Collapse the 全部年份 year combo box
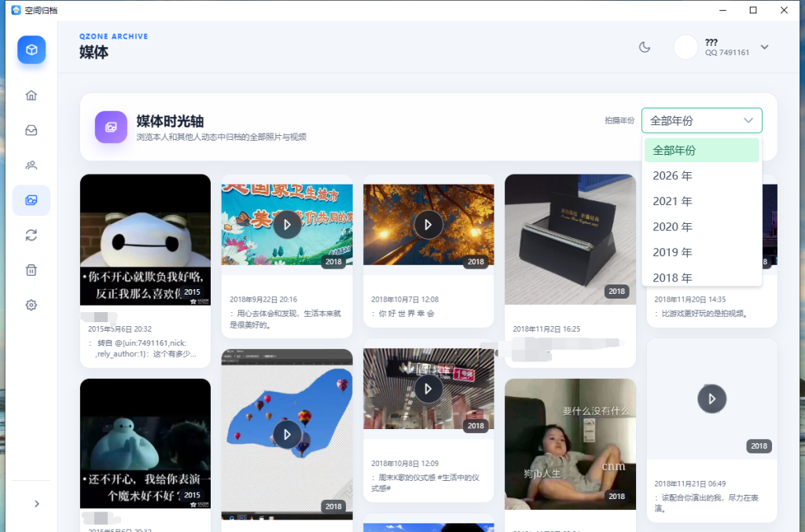This screenshot has height=532, width=805. [x=701, y=120]
